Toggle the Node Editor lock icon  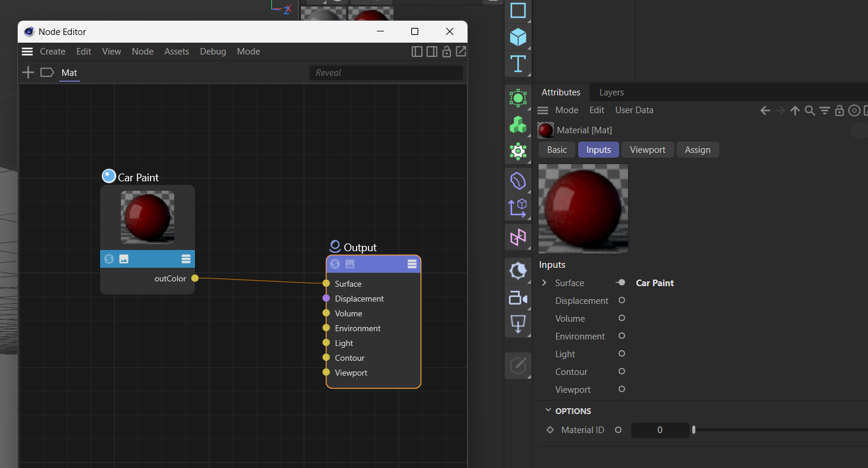[447, 52]
